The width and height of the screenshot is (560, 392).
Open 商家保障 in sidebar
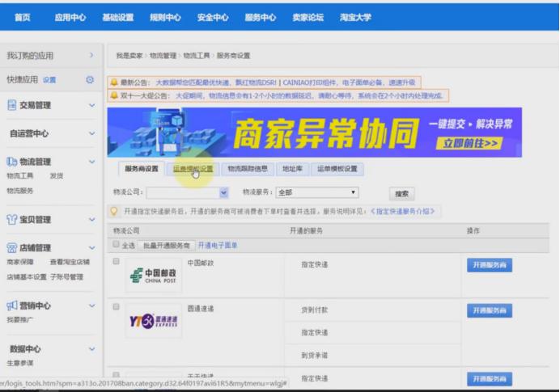(20, 262)
